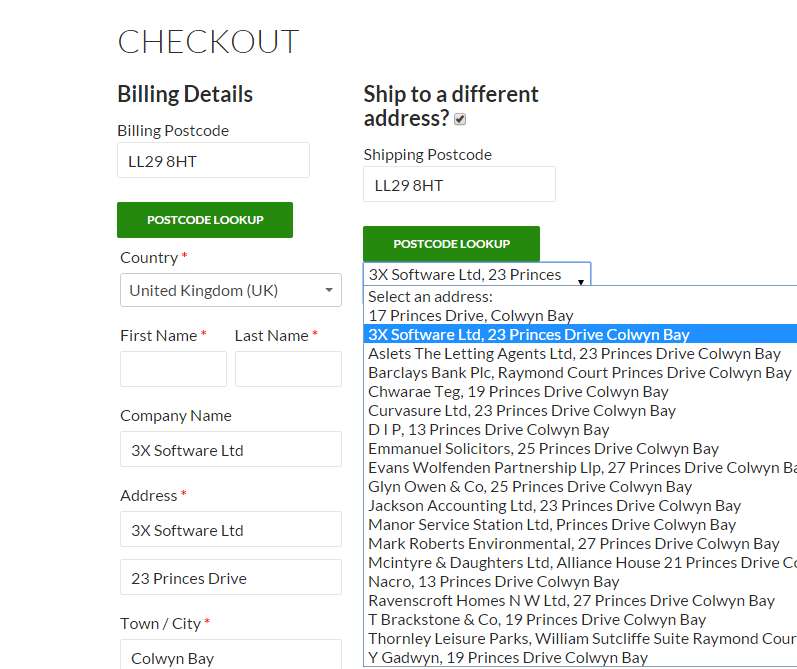Choose 17 Princes Drive, Colwyn Bay

point(580,316)
